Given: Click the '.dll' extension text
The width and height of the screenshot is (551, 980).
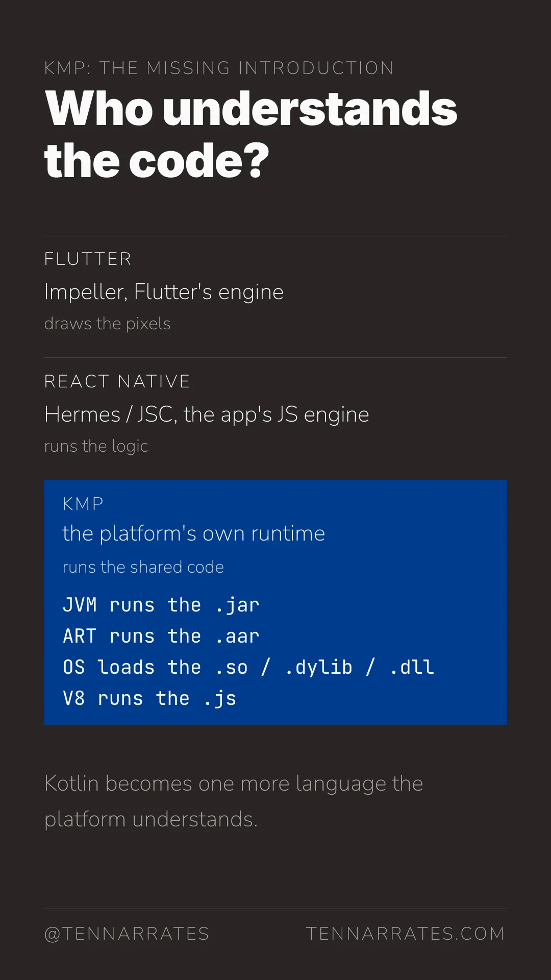Looking at the screenshot, I should point(412,668).
